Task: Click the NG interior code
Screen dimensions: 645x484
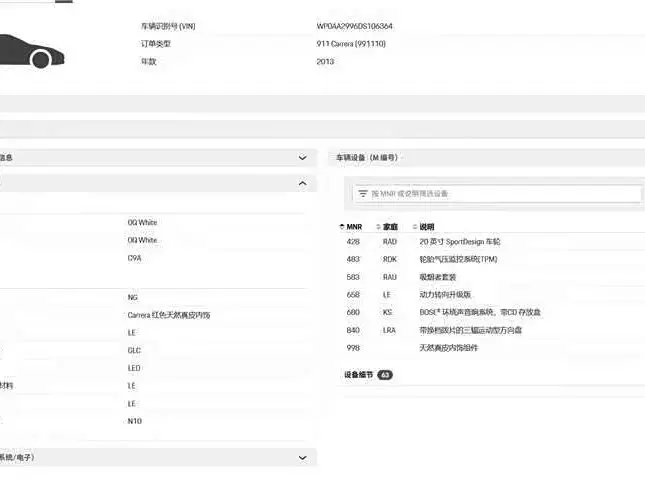Action: pos(132,297)
